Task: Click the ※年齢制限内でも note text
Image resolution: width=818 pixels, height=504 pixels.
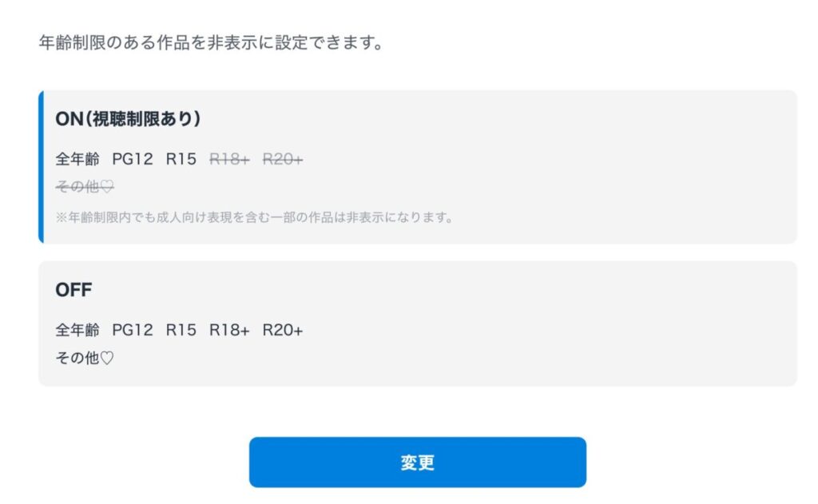Action: [x=254, y=217]
